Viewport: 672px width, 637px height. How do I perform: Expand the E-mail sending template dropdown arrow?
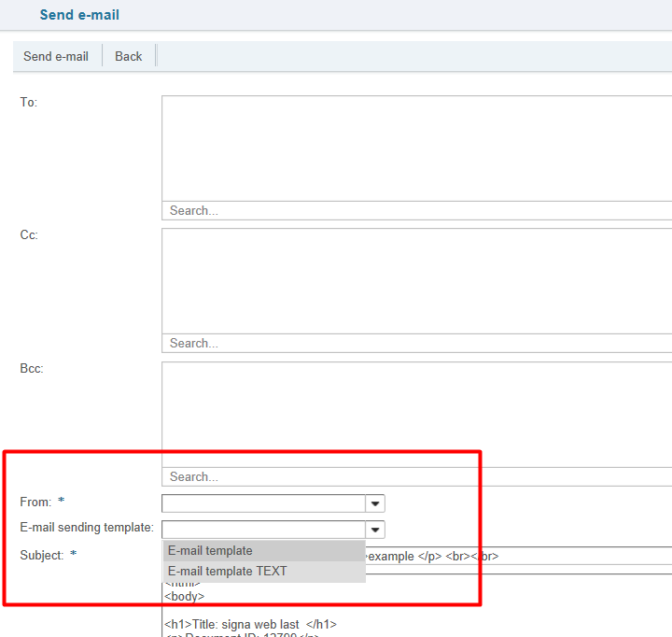coord(375,530)
